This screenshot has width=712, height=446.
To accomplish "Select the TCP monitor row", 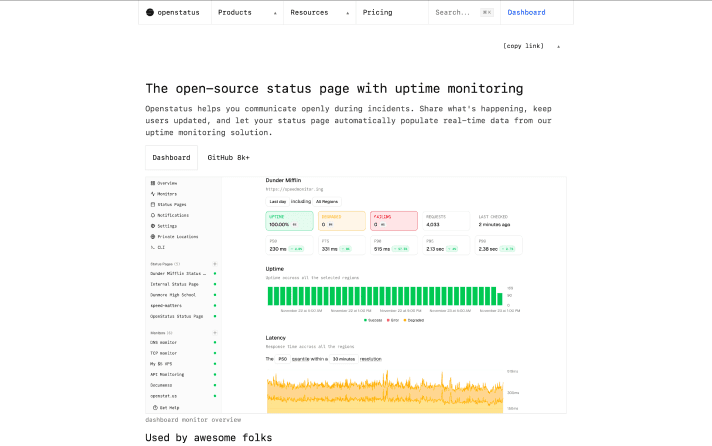I will click(183, 353).
